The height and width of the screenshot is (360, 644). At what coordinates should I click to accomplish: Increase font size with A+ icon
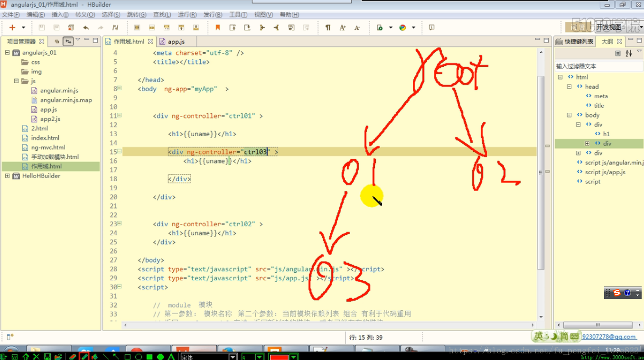(343, 28)
